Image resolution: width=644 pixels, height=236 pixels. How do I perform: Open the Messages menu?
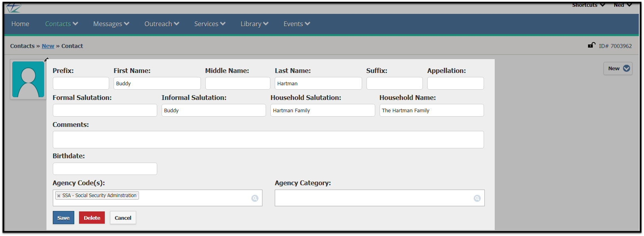(x=111, y=24)
